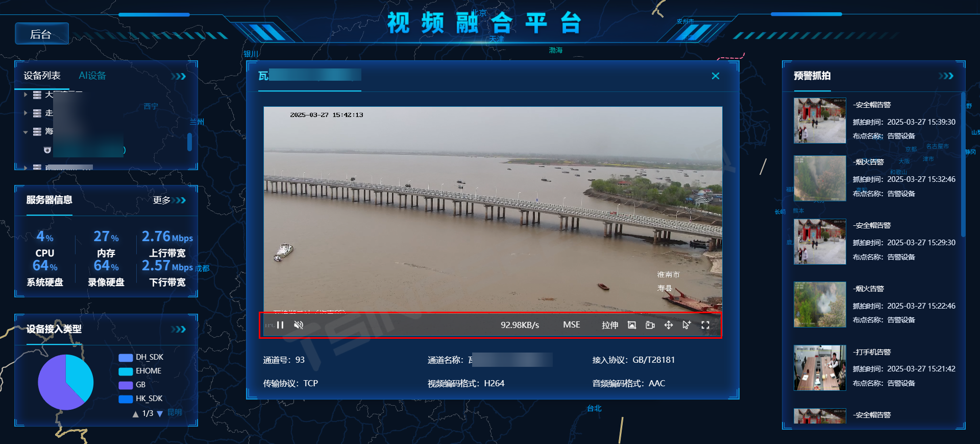Click capture time 2025-03-27 15:32:46
The width and height of the screenshot is (980, 444).
(x=921, y=179)
